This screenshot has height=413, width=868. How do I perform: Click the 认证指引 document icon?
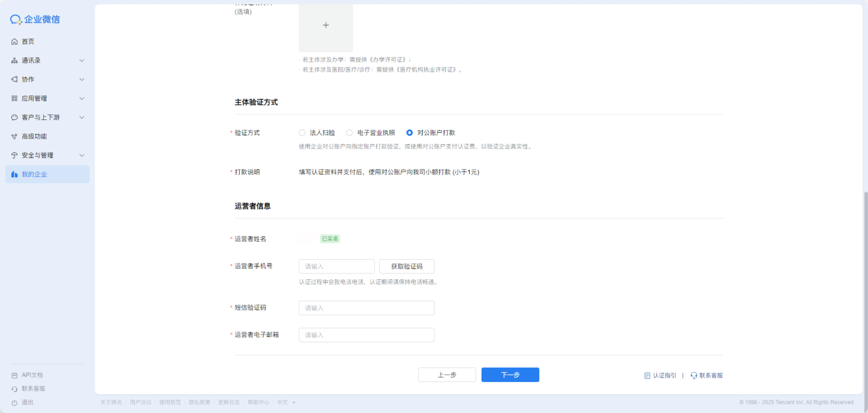(647, 376)
